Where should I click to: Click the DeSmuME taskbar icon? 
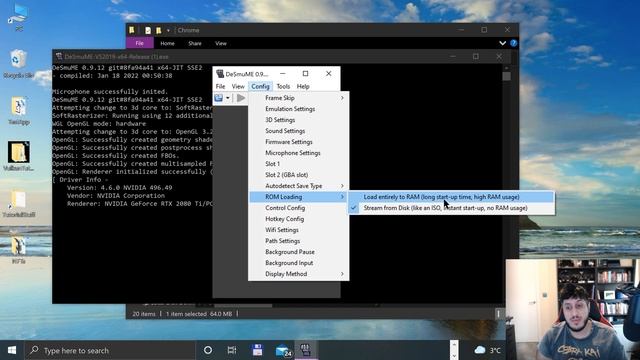306,350
